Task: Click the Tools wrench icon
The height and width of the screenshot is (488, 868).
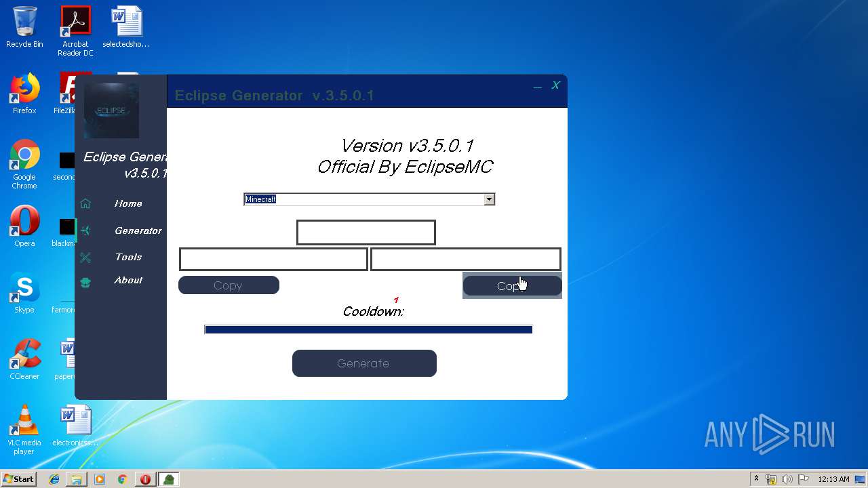Action: point(85,257)
